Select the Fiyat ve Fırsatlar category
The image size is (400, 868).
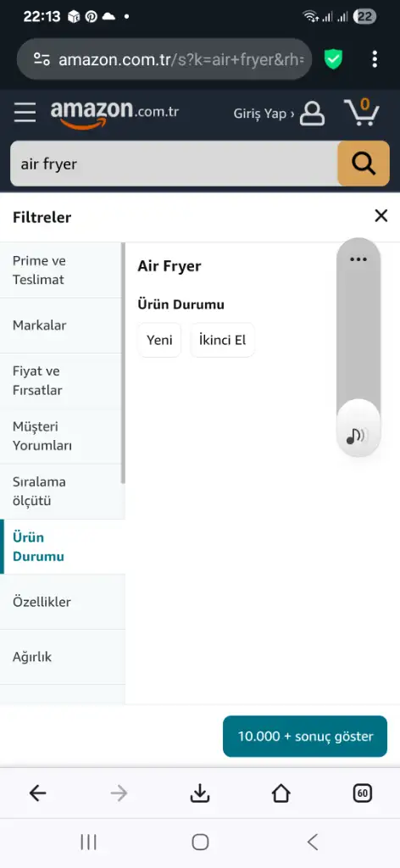(x=63, y=381)
